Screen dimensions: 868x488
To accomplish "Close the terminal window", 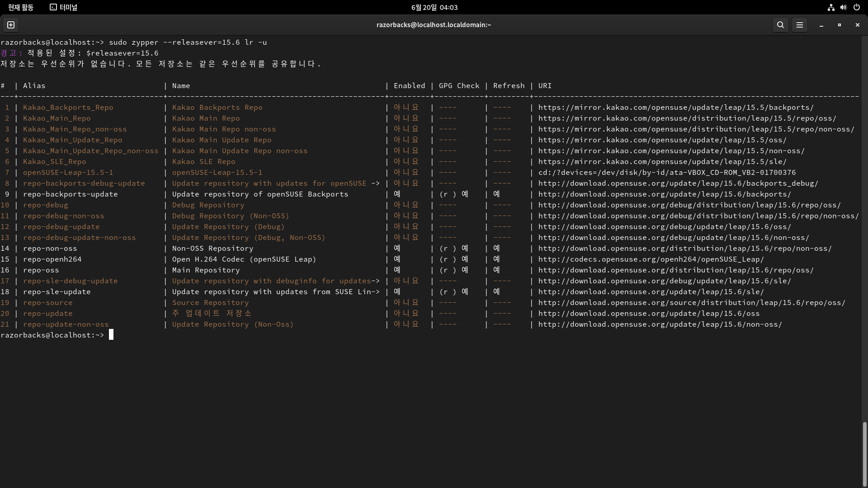I will (x=857, y=25).
